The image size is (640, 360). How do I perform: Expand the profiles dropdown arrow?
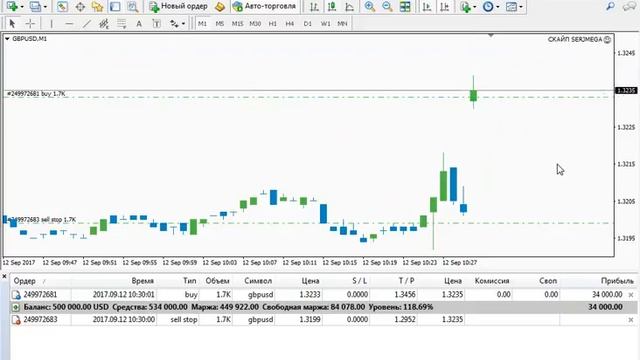45,7
